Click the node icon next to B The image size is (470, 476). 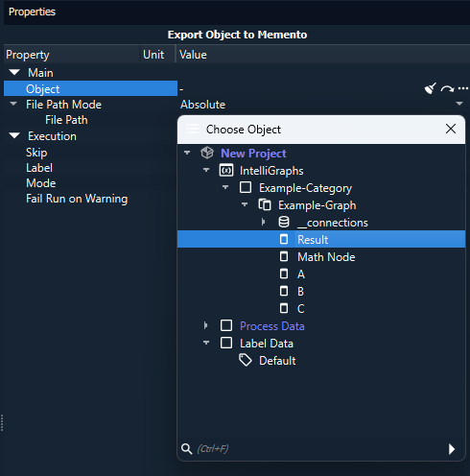tap(284, 291)
